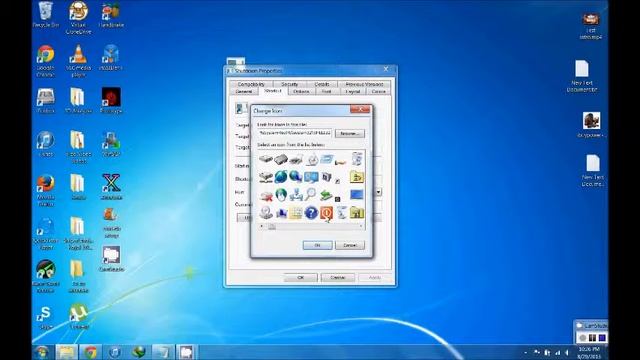The image size is (640, 360).
Task: Switch to the Font tab
Action: 327,91
